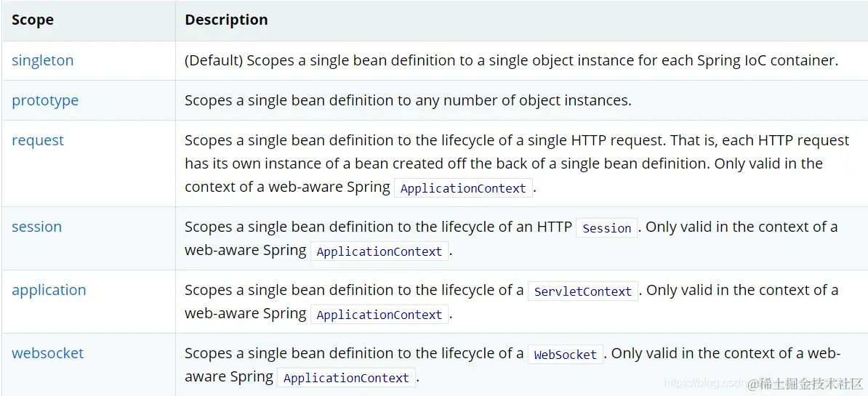This screenshot has height=396, width=868.
Task: Click the 稀土掘金技术社区 watermark
Action: coord(805,383)
